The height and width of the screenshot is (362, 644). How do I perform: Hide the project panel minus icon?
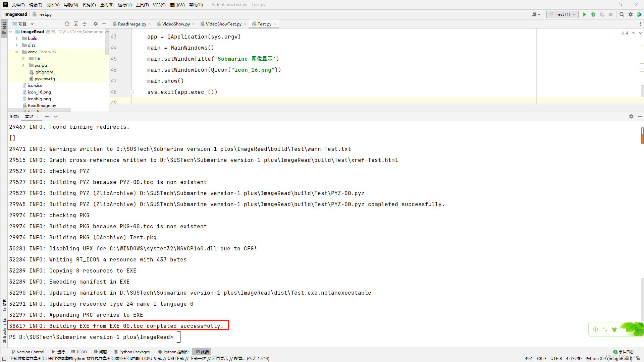coord(104,24)
